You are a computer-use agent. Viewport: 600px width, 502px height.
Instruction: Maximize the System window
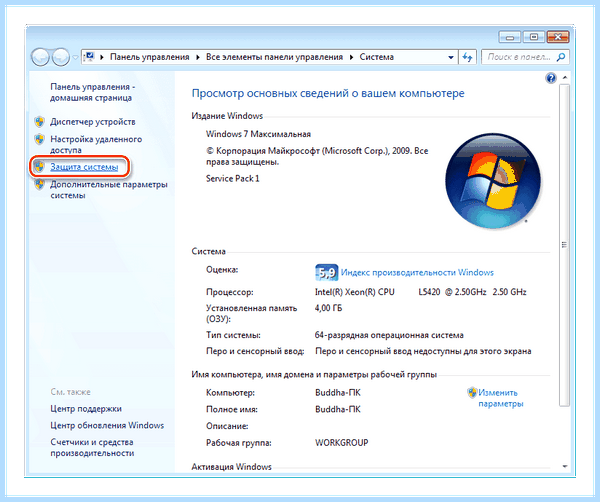(x=534, y=37)
